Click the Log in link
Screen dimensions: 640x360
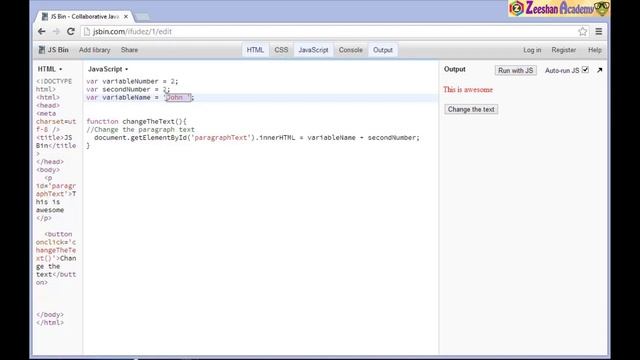(x=532, y=50)
